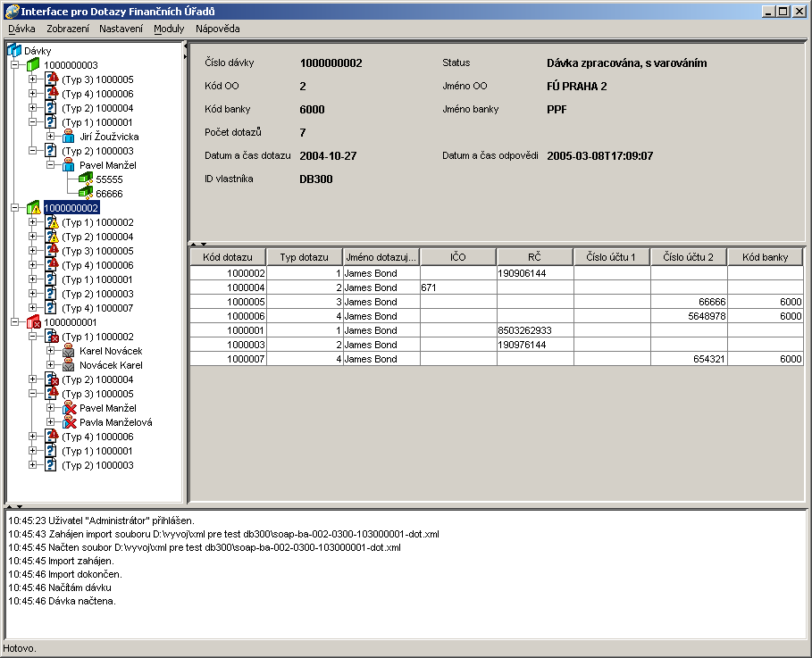Click the crossed-out person icon beside Pavla Manželová
812x658 pixels.
click(x=69, y=422)
